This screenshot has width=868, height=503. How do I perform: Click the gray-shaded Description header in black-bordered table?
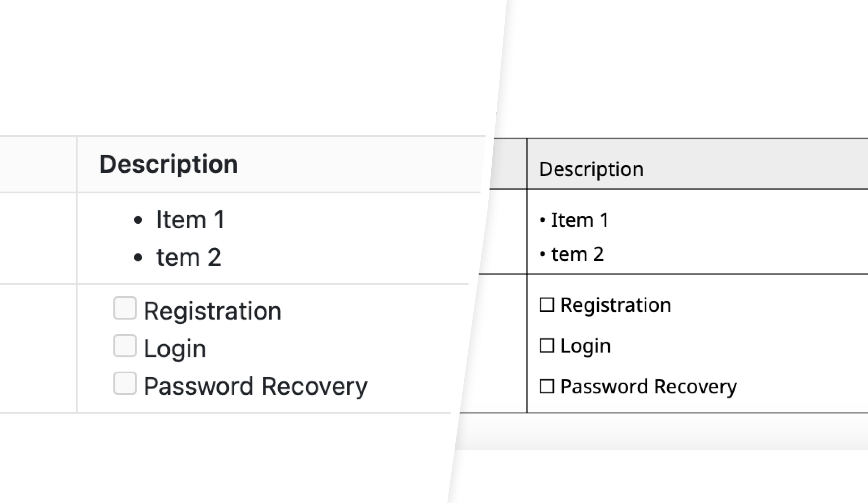591,169
